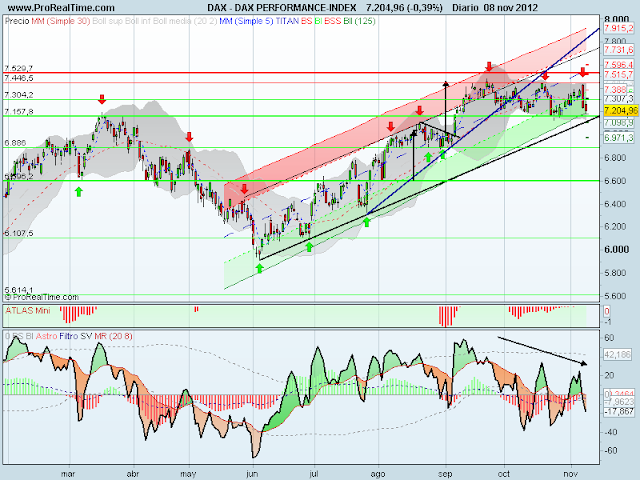Click the 08 nov 2012 date
Viewport: 640px width, 480px height.
[511, 7]
